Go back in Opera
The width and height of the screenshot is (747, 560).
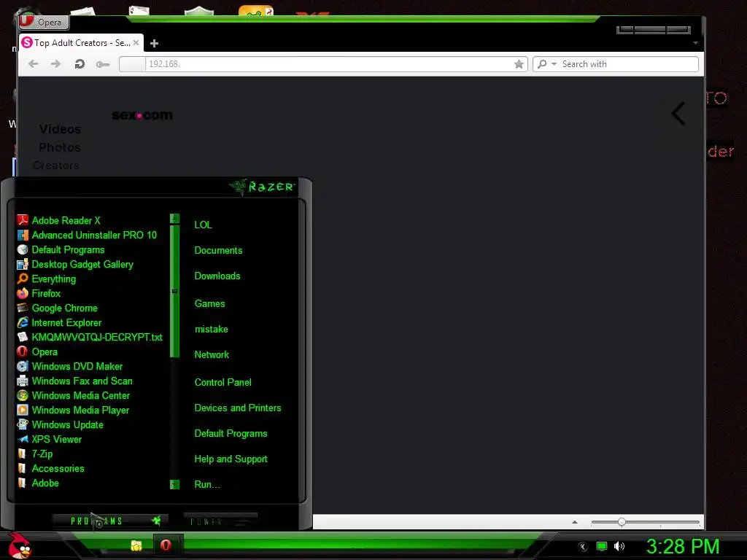click(33, 64)
